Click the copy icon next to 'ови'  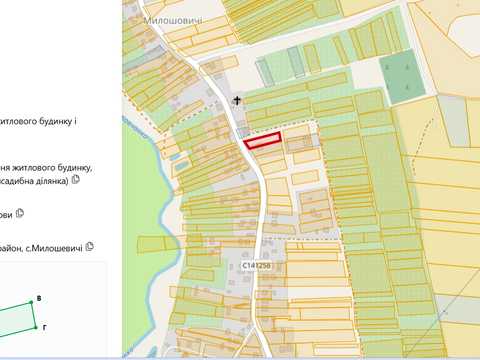(20, 213)
